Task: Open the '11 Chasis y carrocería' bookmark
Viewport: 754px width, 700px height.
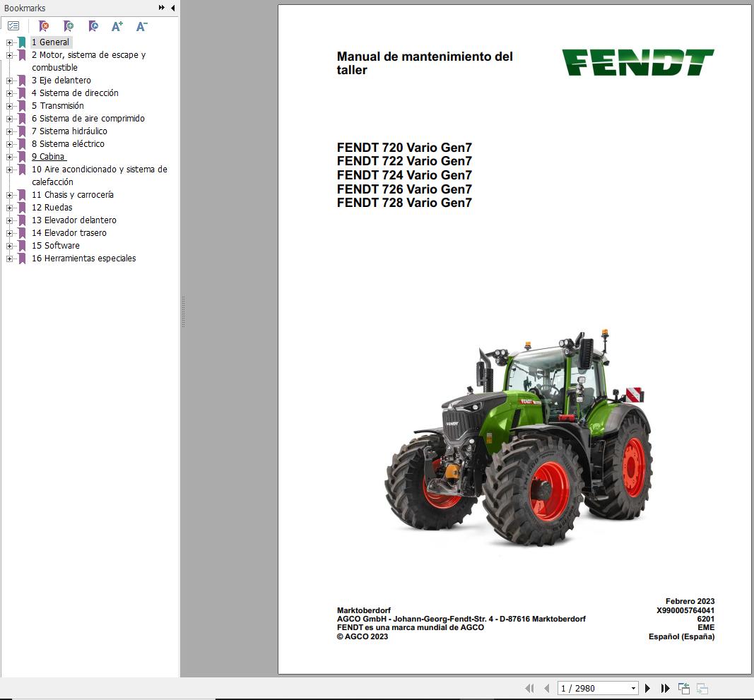Action: click(73, 195)
